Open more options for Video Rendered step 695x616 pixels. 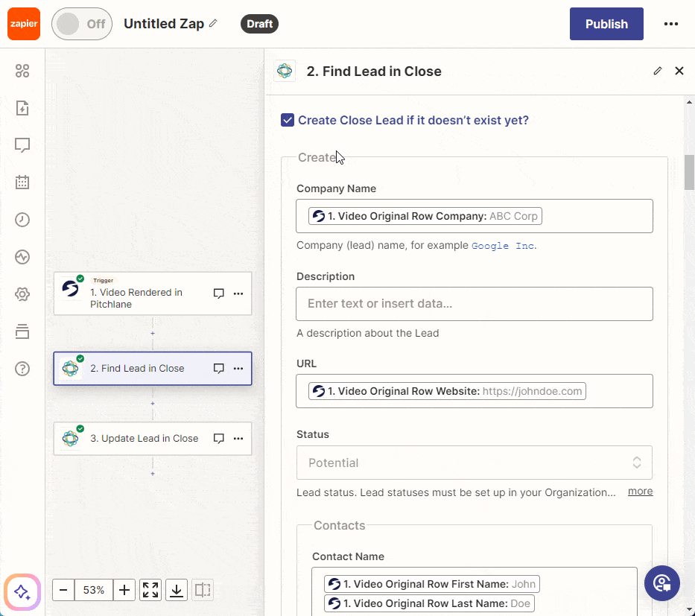pyautogui.click(x=238, y=293)
